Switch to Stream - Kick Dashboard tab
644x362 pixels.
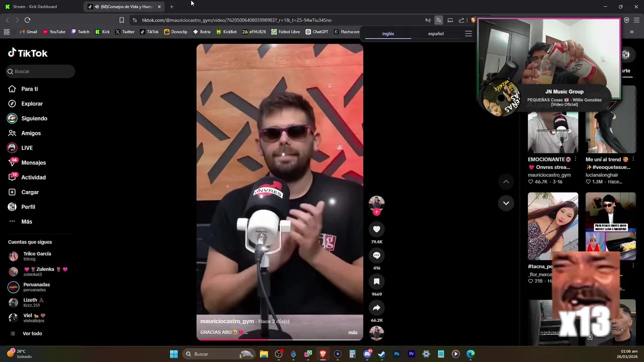click(35, 7)
